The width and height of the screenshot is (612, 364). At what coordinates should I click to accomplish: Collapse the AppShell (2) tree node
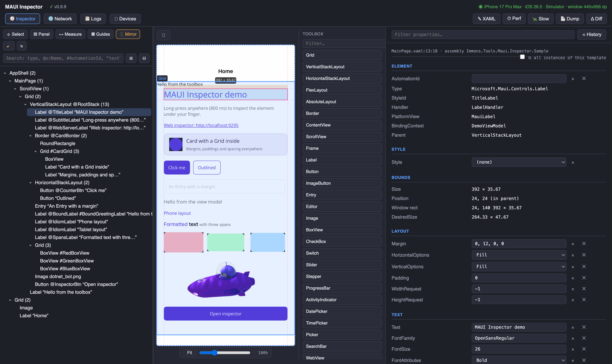pos(5,73)
